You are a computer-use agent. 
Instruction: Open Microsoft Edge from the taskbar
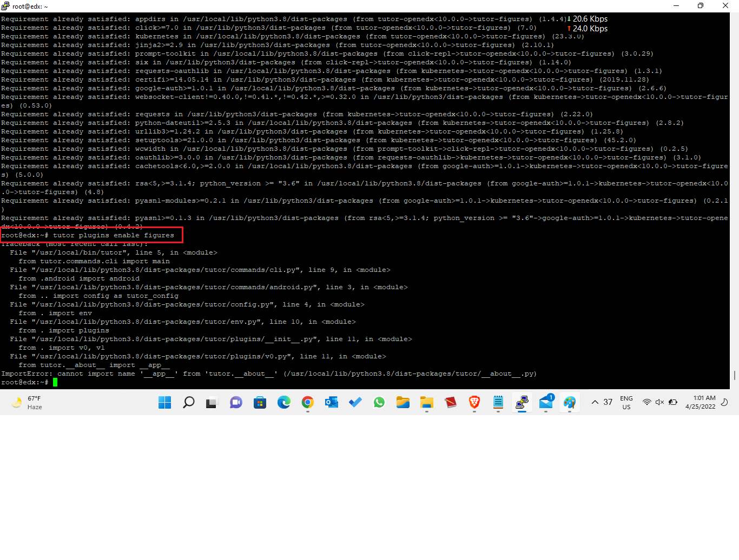(283, 402)
